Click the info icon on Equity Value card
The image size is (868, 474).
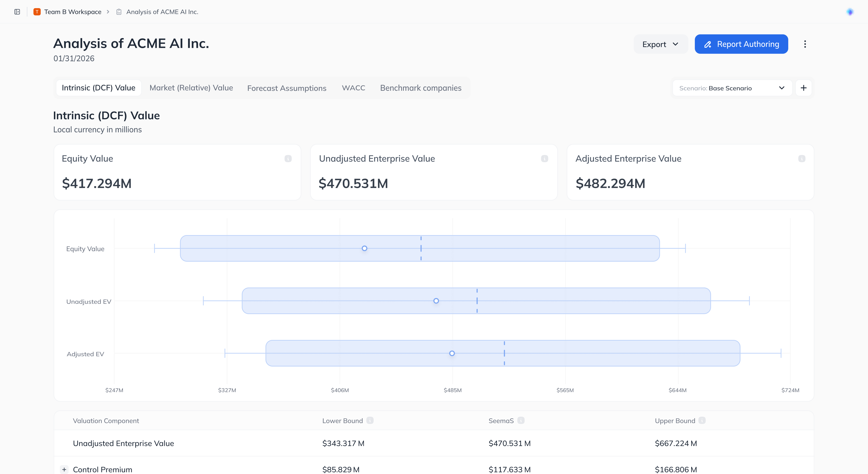click(288, 159)
